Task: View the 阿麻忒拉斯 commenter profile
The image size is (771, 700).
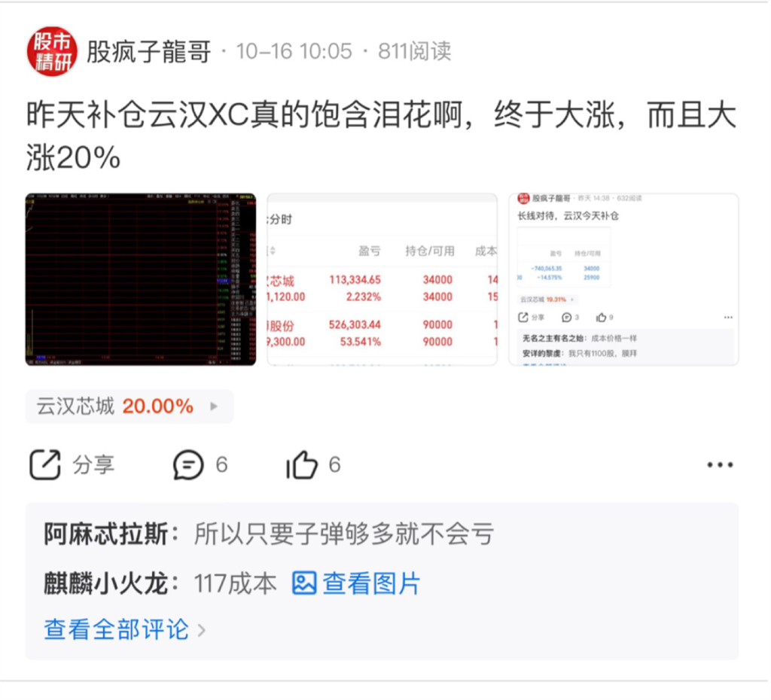Action: [x=107, y=534]
